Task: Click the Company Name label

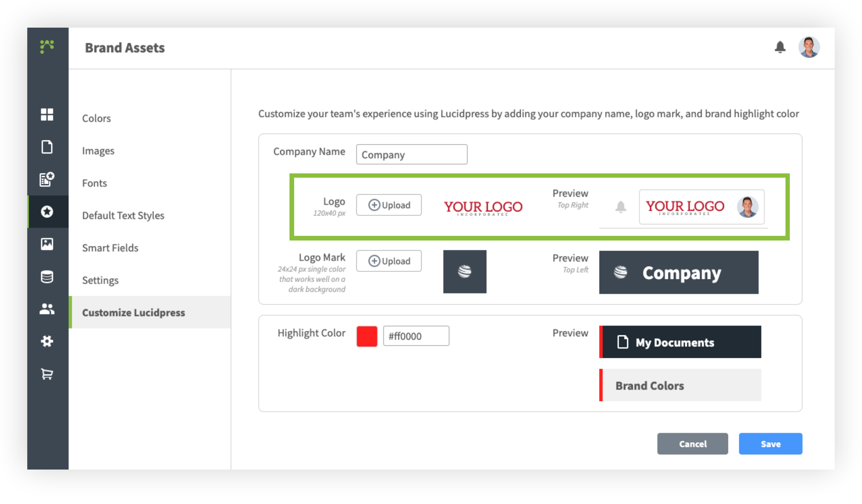Action: (309, 151)
